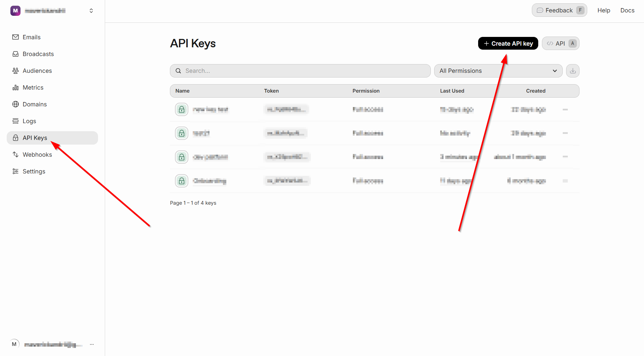
Task: Focus the Search keys field
Action: [300, 71]
